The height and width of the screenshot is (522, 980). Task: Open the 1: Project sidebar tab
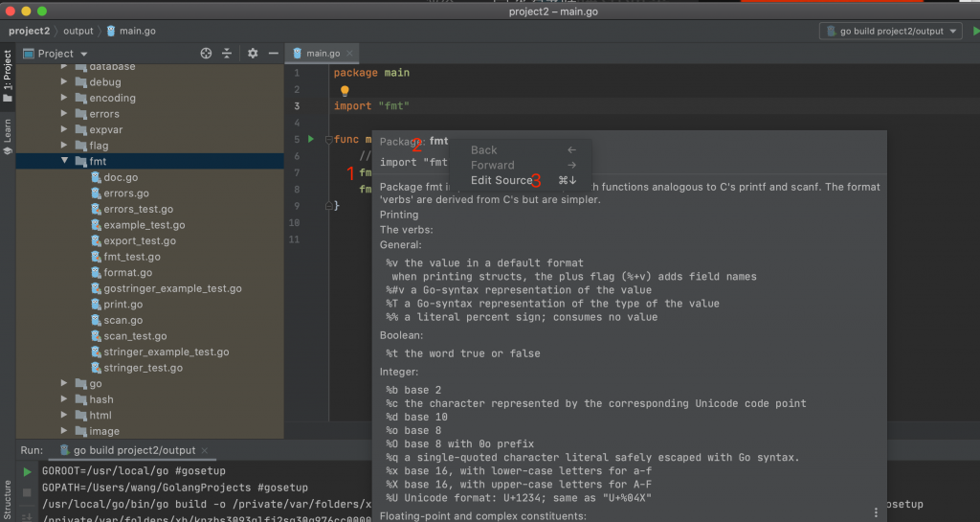tap(8, 75)
